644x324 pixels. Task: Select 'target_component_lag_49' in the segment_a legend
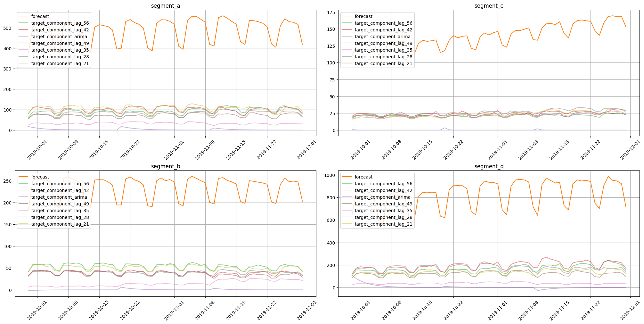[x=60, y=43]
